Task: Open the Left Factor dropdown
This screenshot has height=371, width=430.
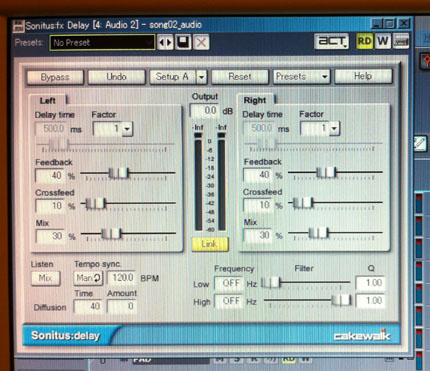Action: point(113,129)
